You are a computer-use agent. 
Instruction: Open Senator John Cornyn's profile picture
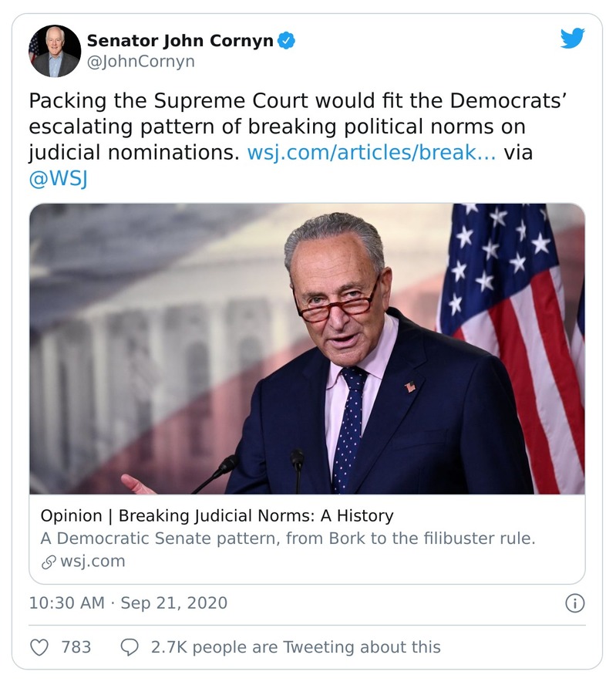point(55,51)
